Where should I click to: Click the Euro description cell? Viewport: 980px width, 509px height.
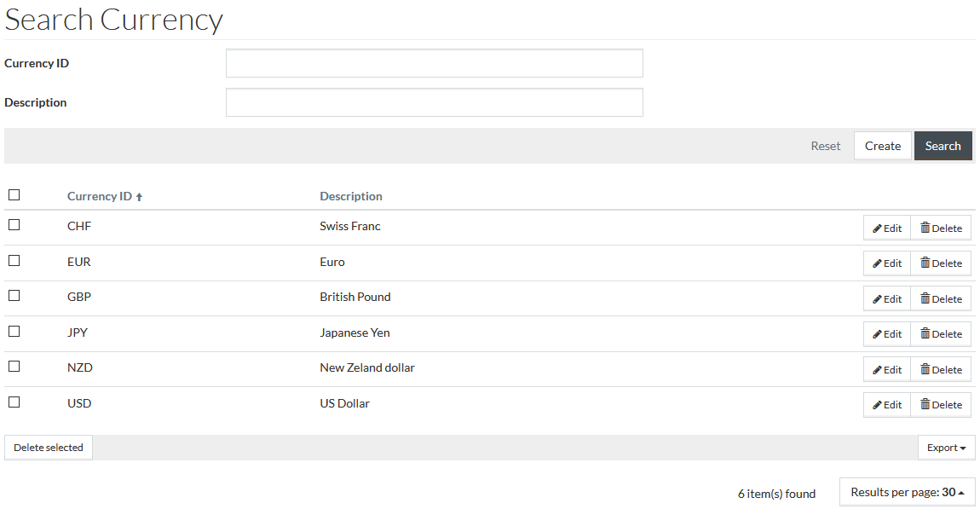(x=331, y=262)
